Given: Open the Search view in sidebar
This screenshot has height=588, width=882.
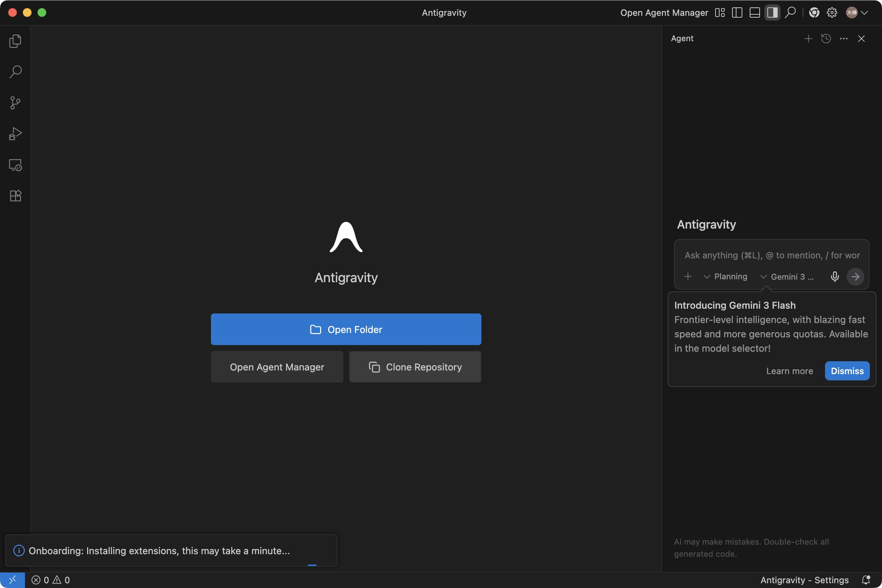Looking at the screenshot, I should pyautogui.click(x=15, y=72).
